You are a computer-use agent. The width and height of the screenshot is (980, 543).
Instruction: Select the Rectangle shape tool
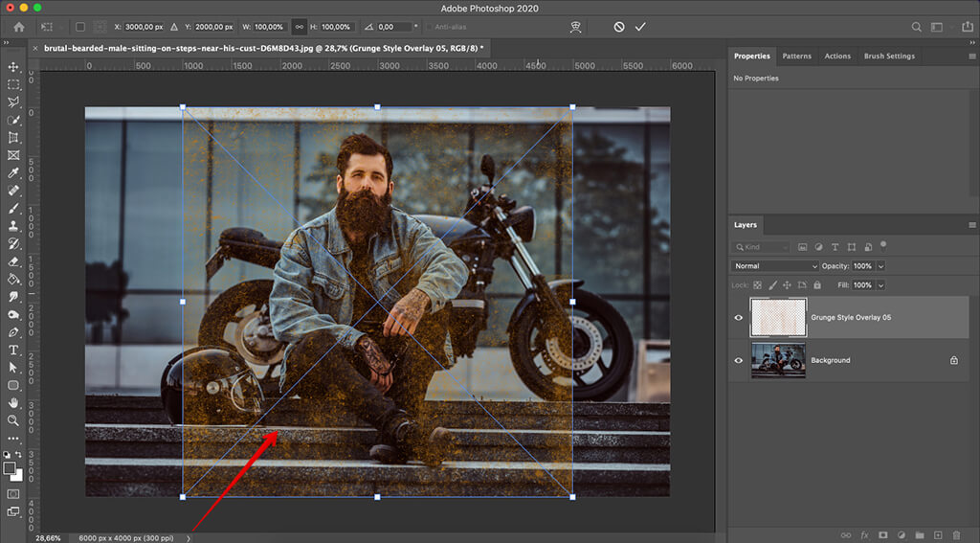pos(13,385)
